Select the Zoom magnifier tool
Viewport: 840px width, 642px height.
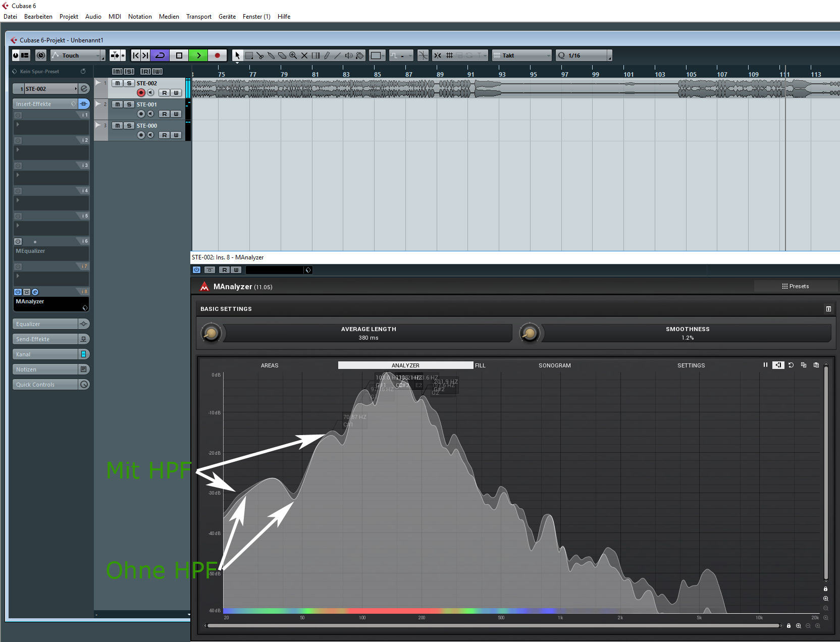[293, 56]
